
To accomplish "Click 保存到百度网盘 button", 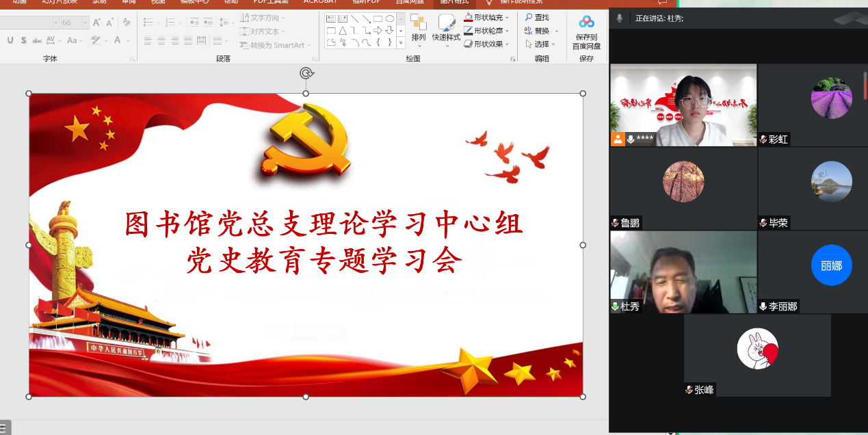I will tap(586, 32).
